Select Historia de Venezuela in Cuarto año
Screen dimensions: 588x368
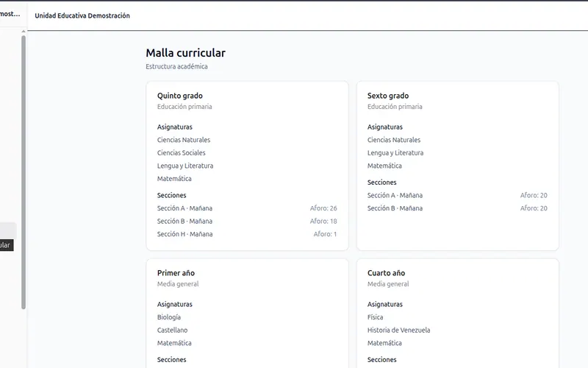point(399,330)
